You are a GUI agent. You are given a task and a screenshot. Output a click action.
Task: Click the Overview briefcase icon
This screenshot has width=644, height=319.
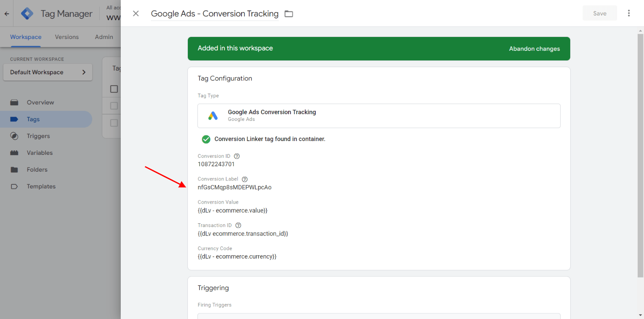(14, 102)
